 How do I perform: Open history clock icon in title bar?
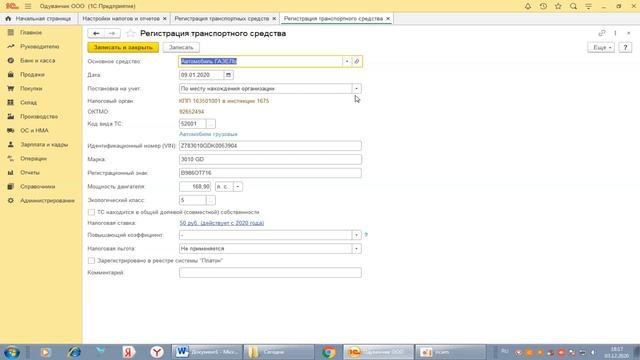543,6
